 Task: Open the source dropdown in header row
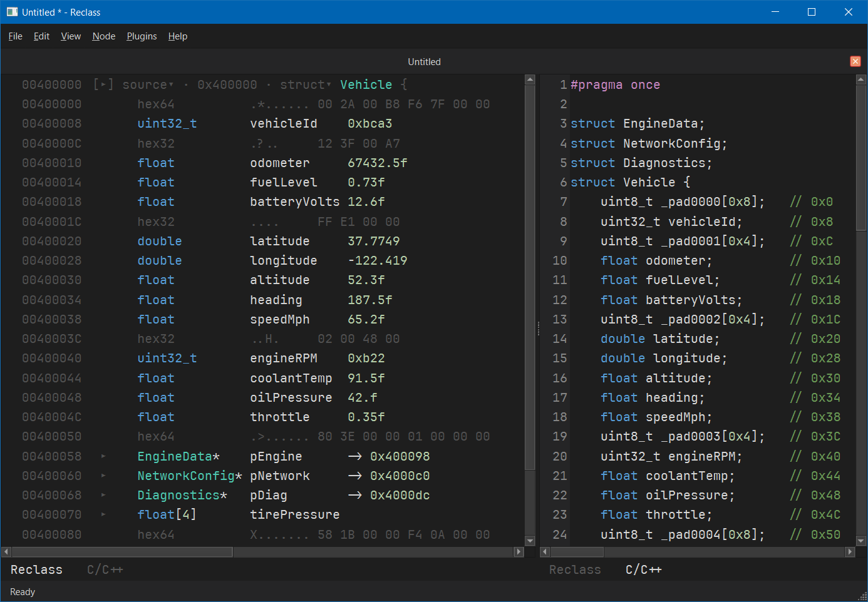(148, 84)
